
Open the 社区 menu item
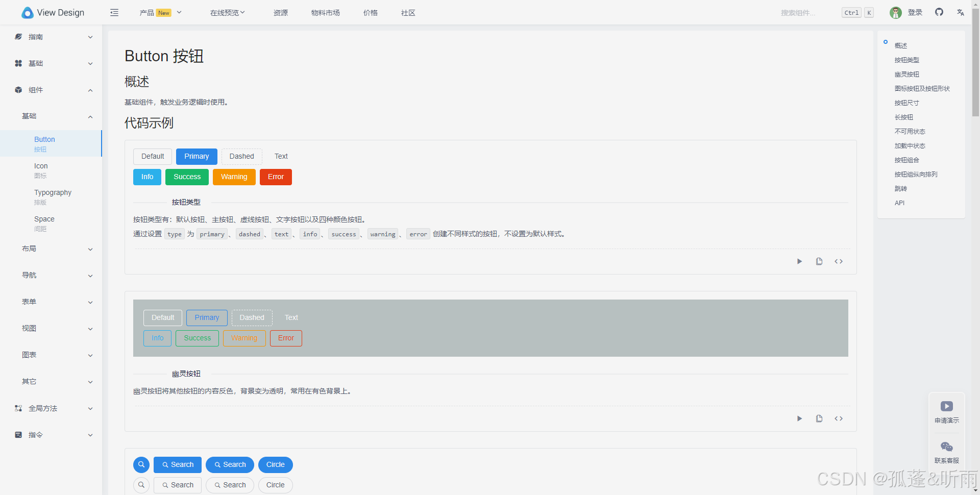408,13
